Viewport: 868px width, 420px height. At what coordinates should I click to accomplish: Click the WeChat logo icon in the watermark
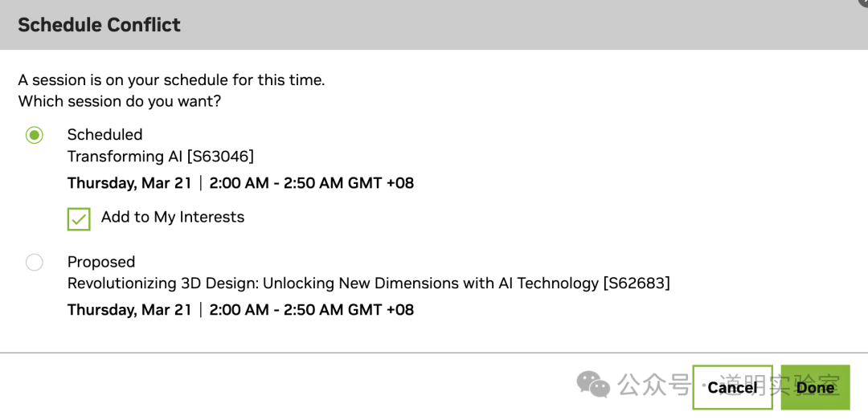click(594, 385)
